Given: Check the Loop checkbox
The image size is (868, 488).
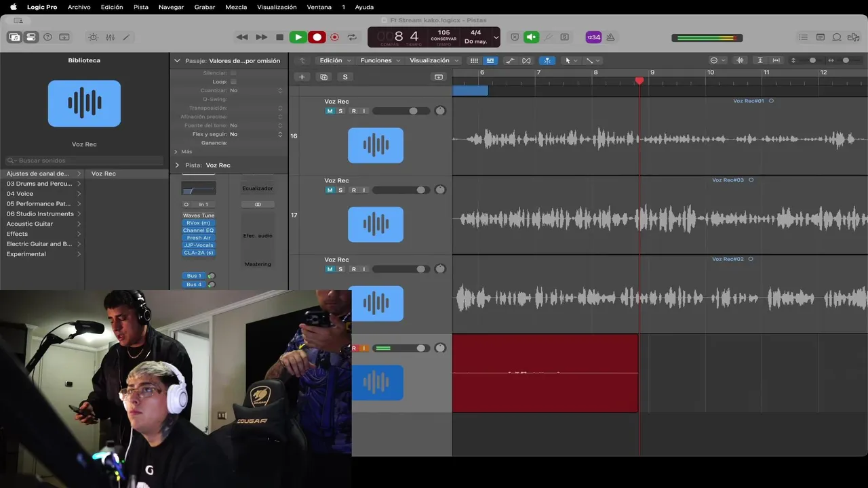Looking at the screenshot, I should tap(233, 81).
